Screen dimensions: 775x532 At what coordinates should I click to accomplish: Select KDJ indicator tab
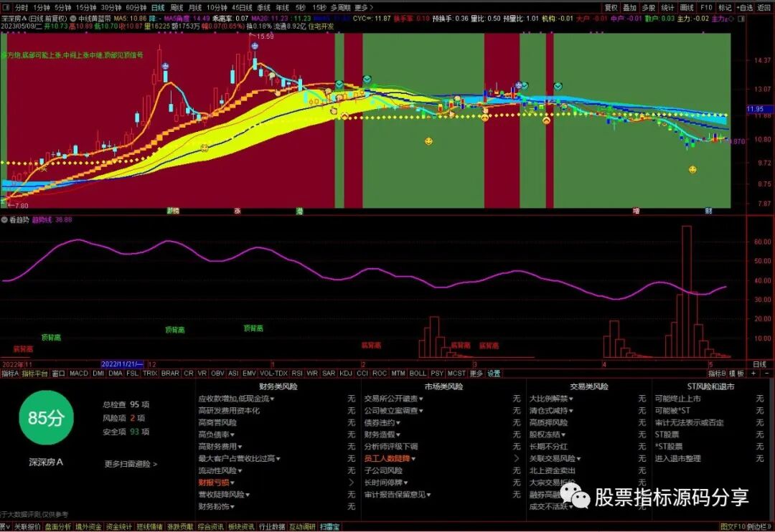click(345, 374)
